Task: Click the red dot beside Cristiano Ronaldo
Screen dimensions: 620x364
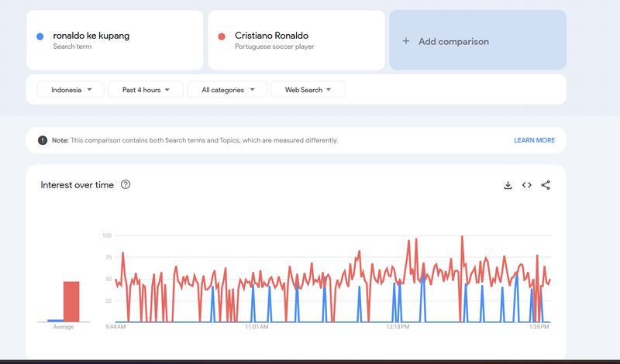Action: point(222,36)
